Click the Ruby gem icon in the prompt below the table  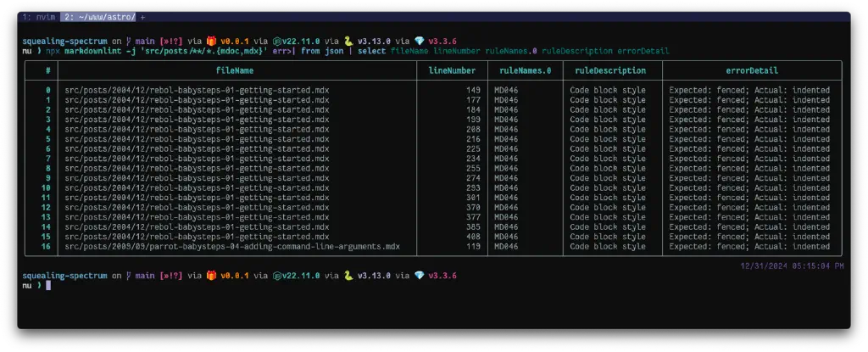click(419, 276)
